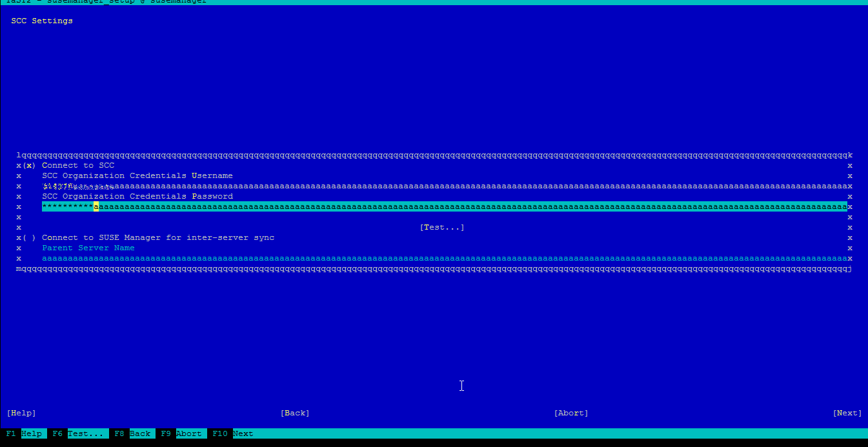Click the SCC Organization Credentials Username label
Viewport: 868px width, 447px height.
tap(137, 176)
